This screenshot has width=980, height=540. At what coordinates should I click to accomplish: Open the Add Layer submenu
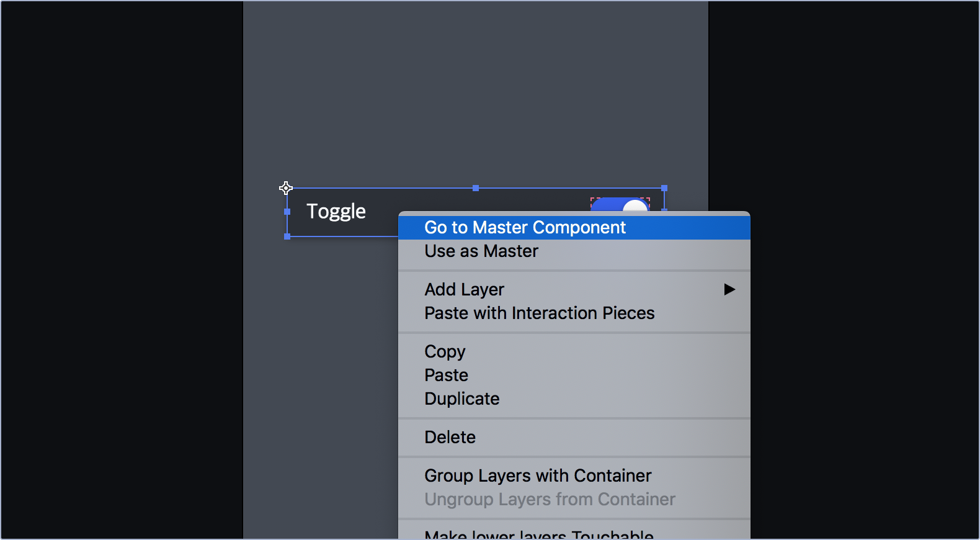click(x=574, y=290)
